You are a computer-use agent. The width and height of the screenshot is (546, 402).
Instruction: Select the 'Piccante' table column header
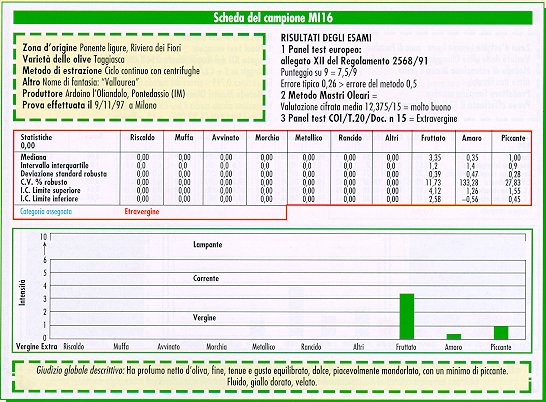(513, 138)
